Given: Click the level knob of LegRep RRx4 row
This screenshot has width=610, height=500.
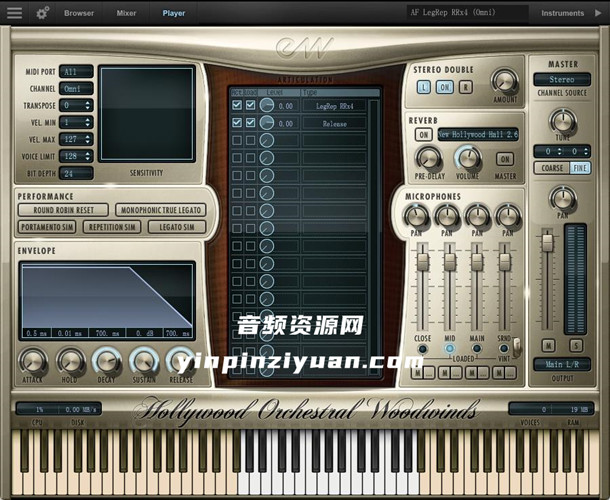Looking at the screenshot, I should click(267, 105).
